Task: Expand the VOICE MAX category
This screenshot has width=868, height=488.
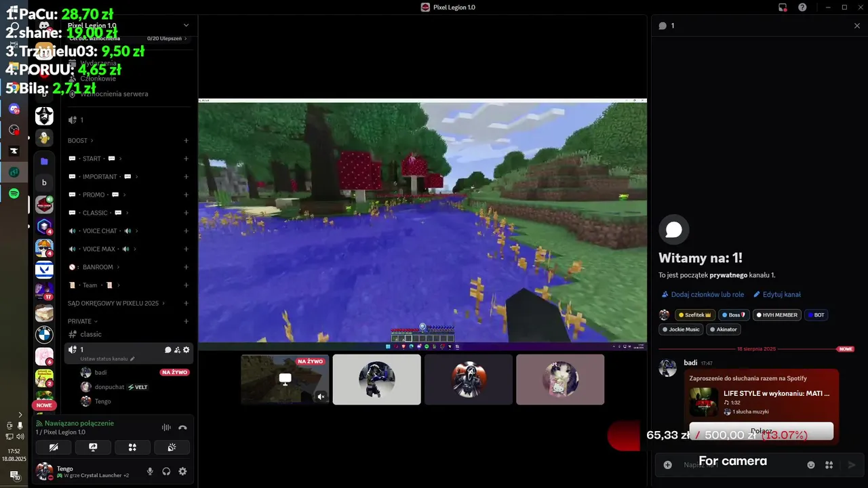Action: pos(102,249)
